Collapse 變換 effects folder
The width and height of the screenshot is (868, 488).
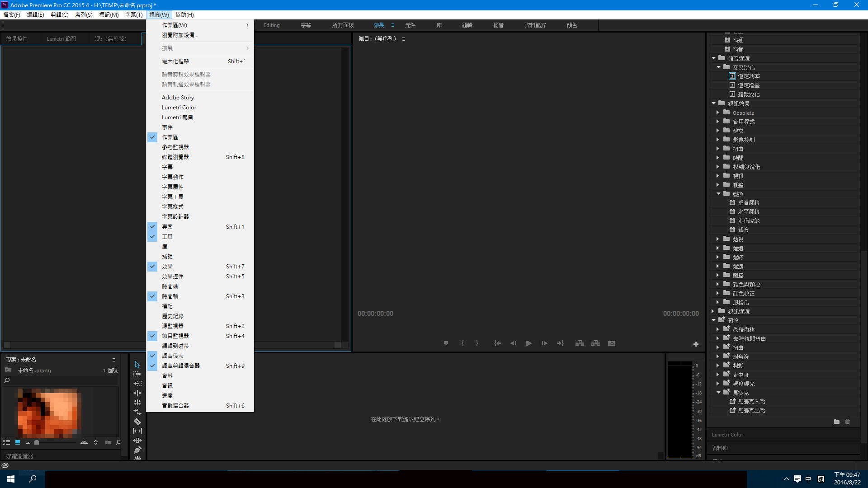click(718, 194)
